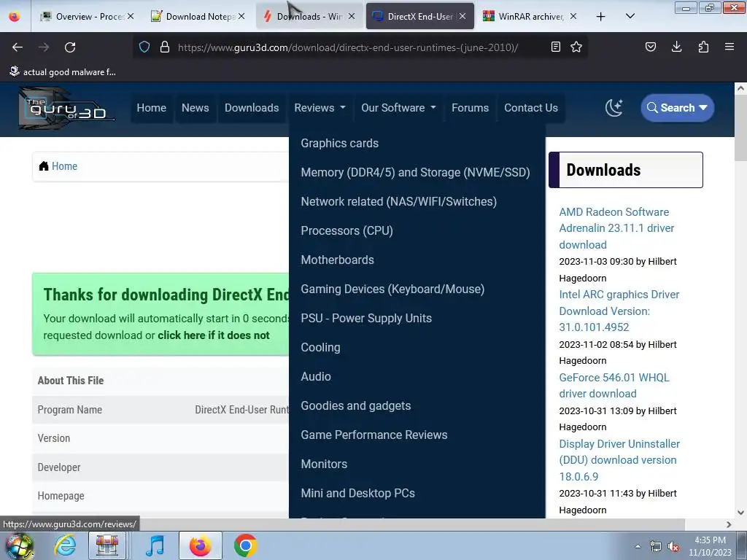Click the padlock site security icon
The height and width of the screenshot is (560, 747).
[x=165, y=47]
